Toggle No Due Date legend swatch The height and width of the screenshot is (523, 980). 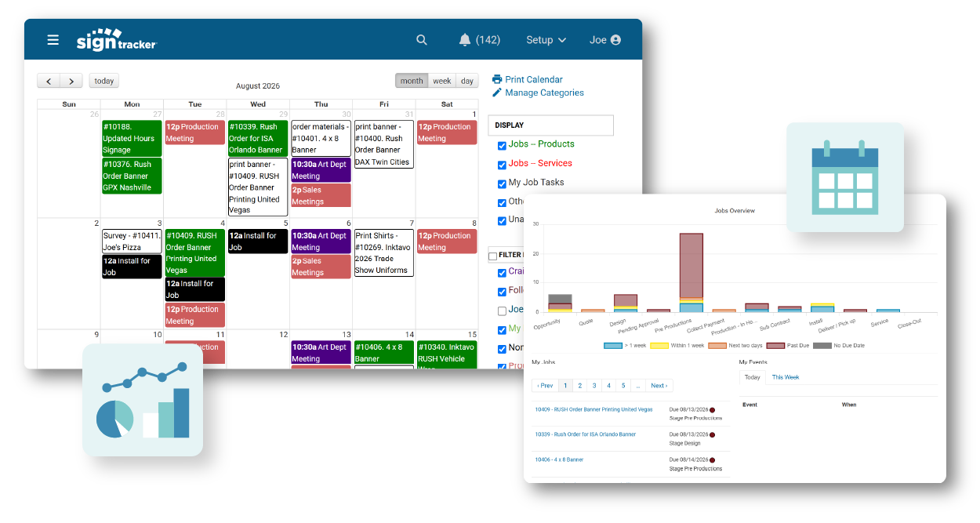tap(822, 345)
